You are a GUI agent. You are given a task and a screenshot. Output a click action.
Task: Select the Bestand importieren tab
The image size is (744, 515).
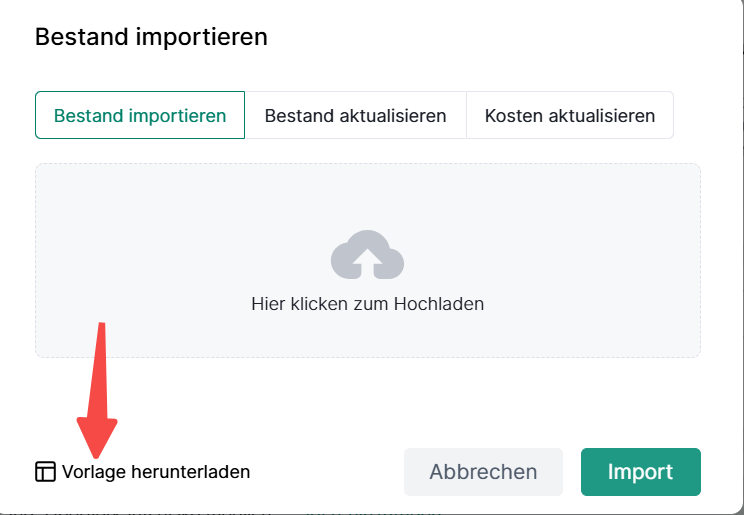(x=140, y=115)
